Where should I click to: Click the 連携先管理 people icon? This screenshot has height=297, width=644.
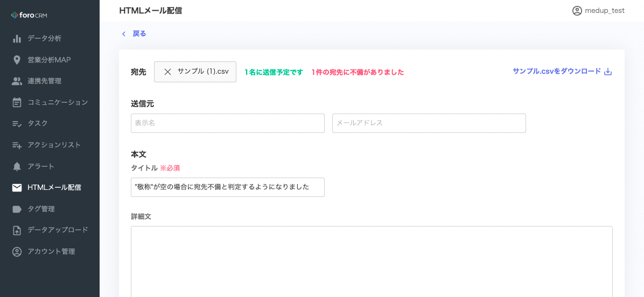[17, 81]
